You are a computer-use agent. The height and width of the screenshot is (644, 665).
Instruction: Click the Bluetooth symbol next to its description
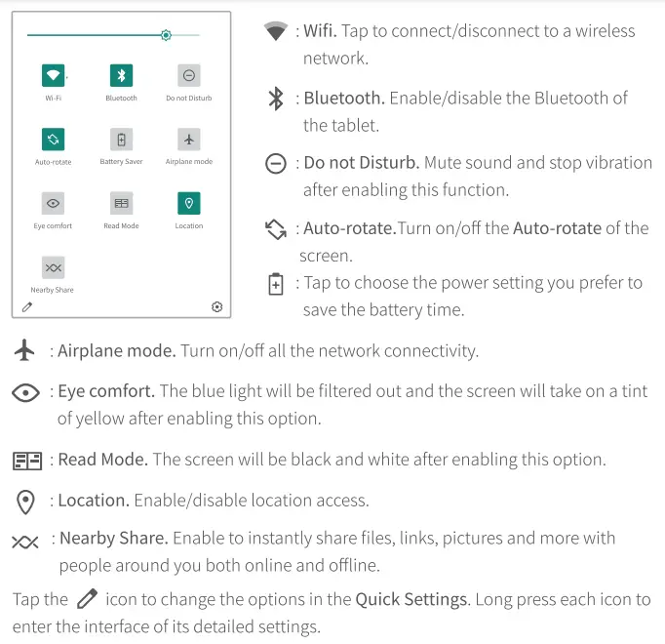276,99
